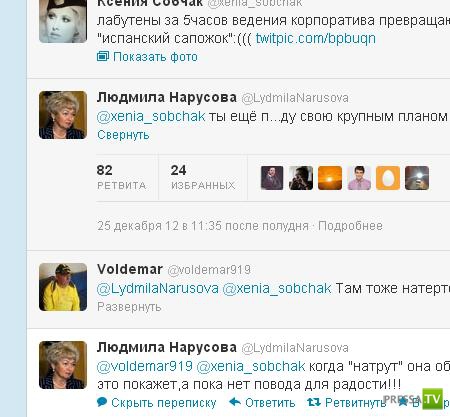Click the reply arrow icon next to Ответить
Viewport: 450px width, 417px height.
click(x=235, y=402)
